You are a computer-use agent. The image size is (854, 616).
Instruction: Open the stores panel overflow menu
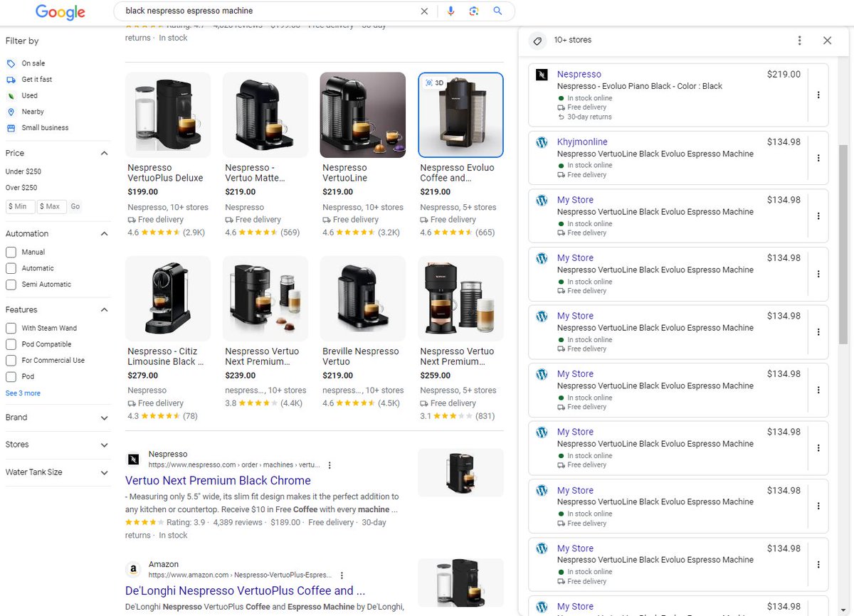pos(799,41)
